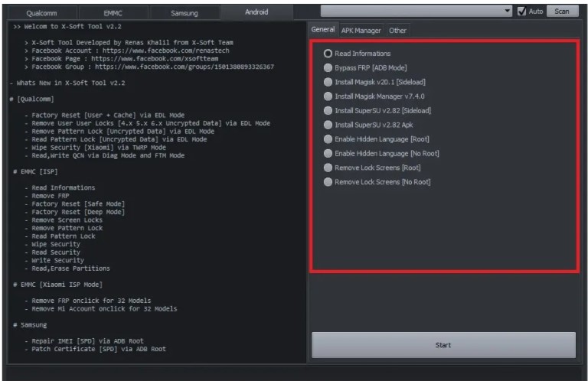The width and height of the screenshot is (588, 381).
Task: Choose Remove Lock Screens [Root]
Action: point(328,168)
